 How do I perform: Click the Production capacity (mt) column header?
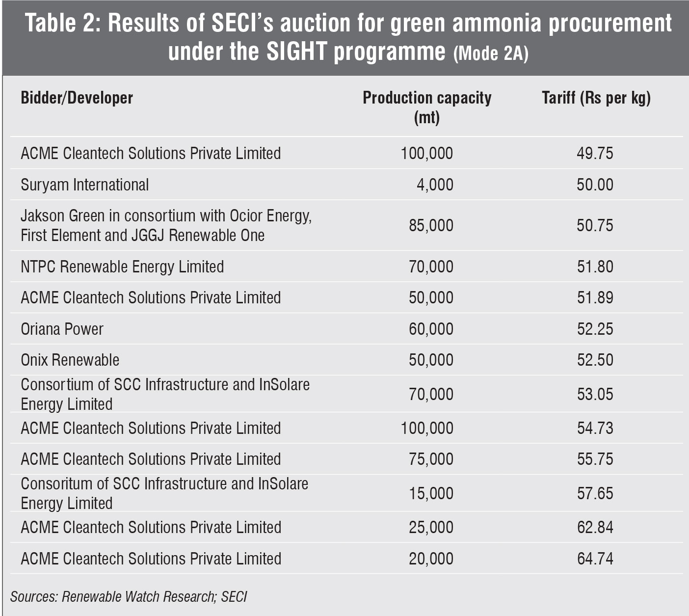point(427,107)
